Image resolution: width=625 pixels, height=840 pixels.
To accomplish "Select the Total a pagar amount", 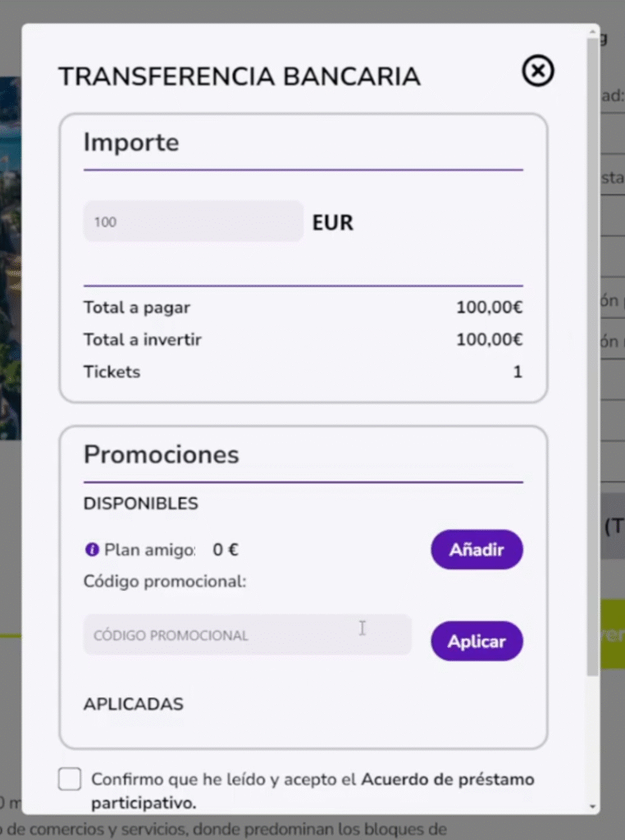I will coord(490,308).
